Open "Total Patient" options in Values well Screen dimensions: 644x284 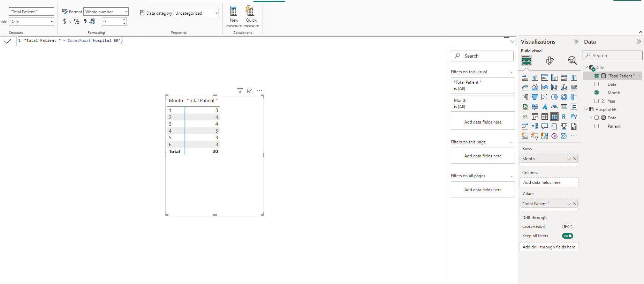pos(569,204)
